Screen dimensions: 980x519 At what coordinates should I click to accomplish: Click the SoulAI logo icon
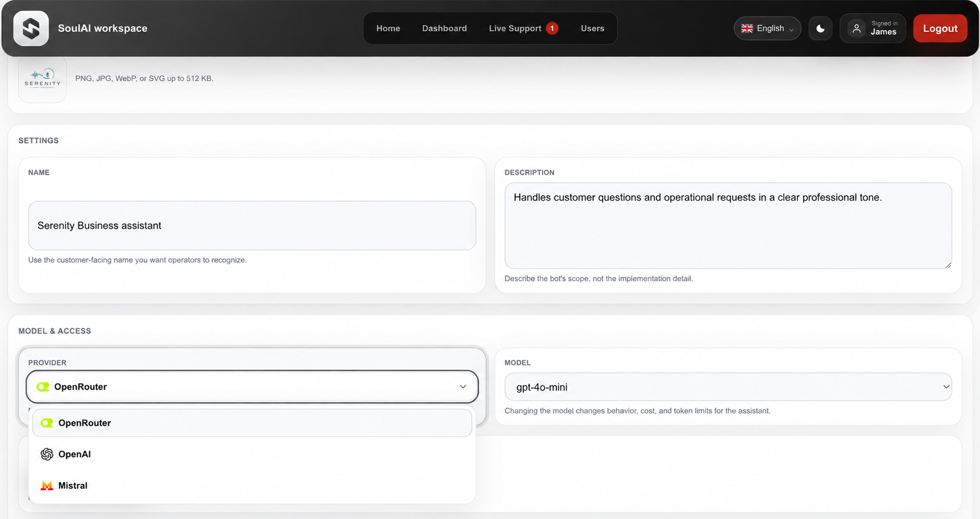point(31,28)
